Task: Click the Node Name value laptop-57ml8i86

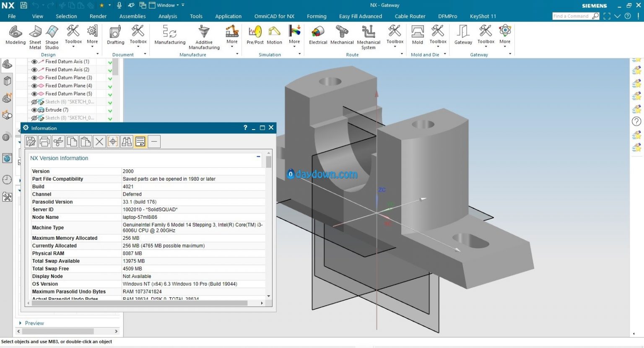Action: pos(140,217)
